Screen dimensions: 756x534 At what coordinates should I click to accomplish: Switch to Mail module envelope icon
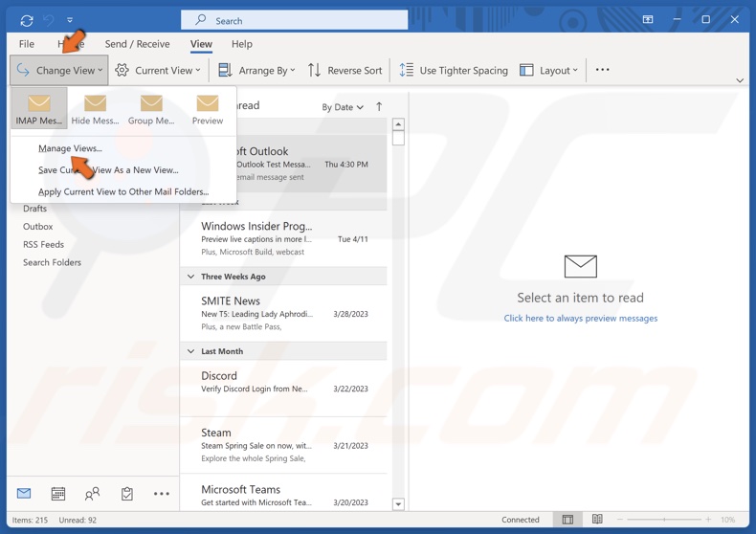pos(24,493)
